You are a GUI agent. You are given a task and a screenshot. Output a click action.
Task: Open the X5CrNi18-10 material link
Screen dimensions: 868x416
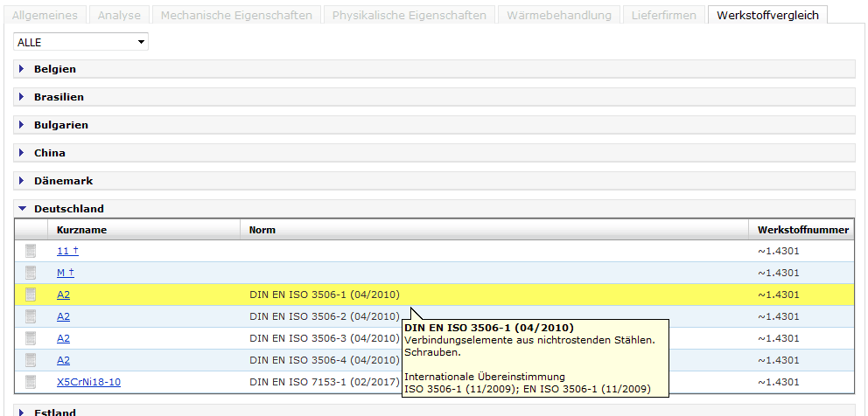(88, 382)
